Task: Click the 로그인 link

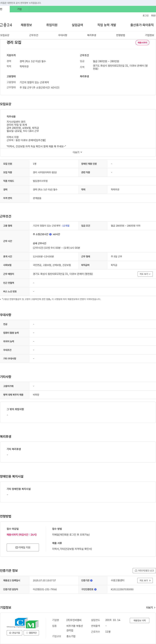Action: click(145, 16)
